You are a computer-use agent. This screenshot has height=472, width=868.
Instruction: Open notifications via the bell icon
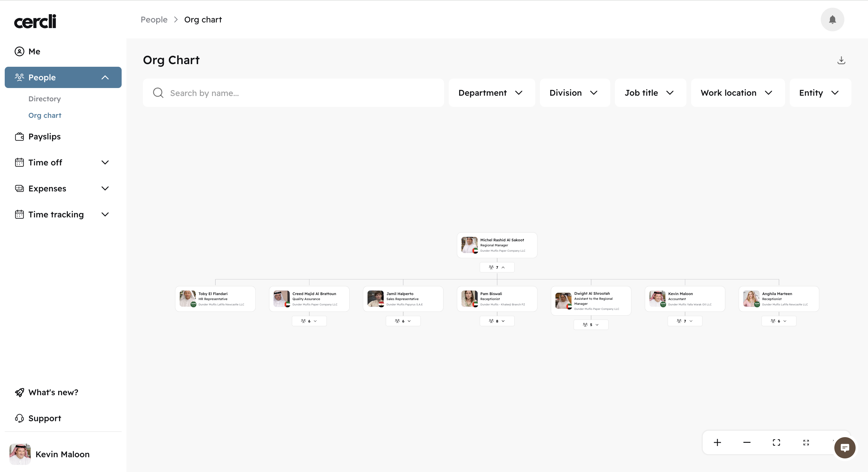coord(832,19)
